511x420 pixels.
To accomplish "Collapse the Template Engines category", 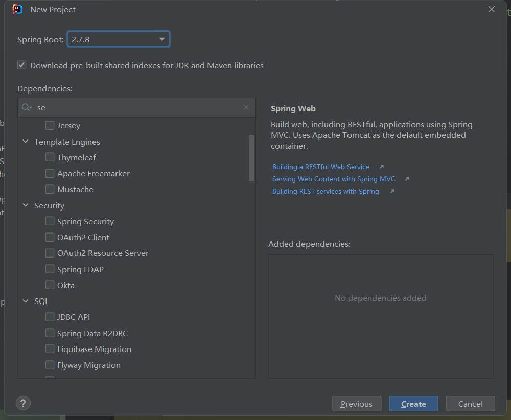I will 26,142.
